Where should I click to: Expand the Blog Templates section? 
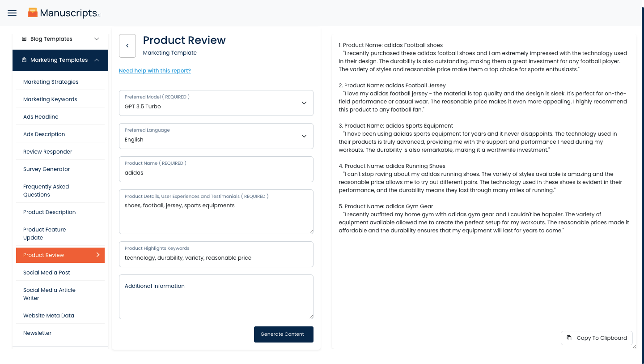click(97, 39)
